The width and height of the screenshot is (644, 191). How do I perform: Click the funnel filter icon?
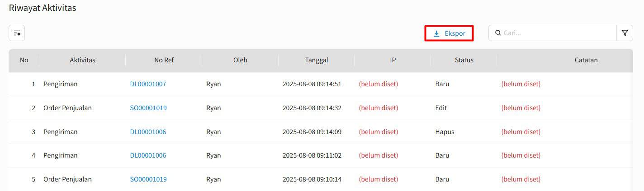pos(625,33)
